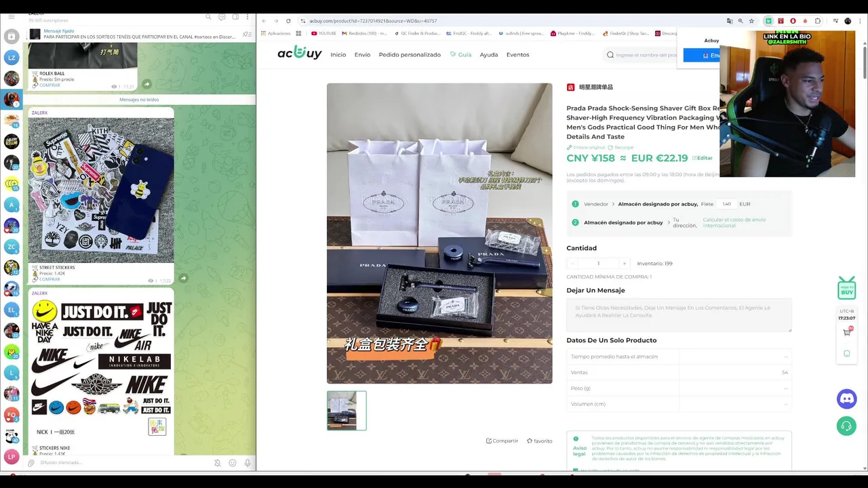
Task: Add product to favorito
Action: (x=540, y=441)
